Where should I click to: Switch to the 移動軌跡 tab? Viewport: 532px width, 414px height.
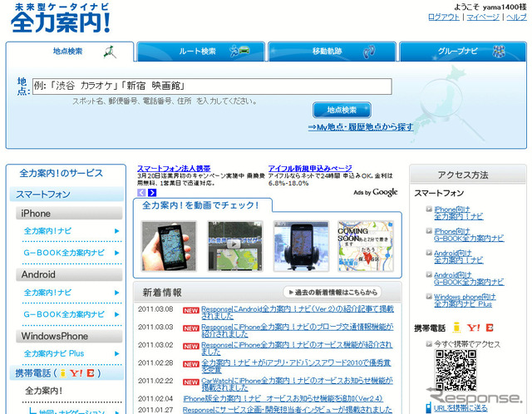tap(332, 52)
